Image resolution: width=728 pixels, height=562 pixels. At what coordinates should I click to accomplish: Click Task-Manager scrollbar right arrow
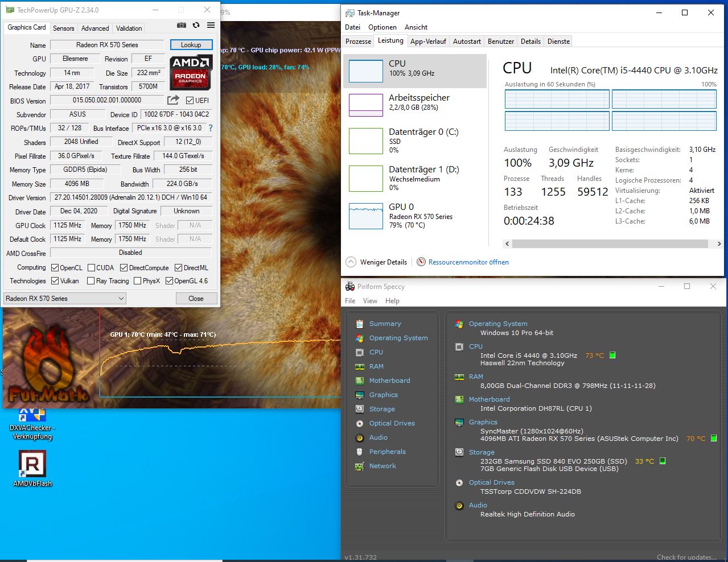click(x=719, y=243)
